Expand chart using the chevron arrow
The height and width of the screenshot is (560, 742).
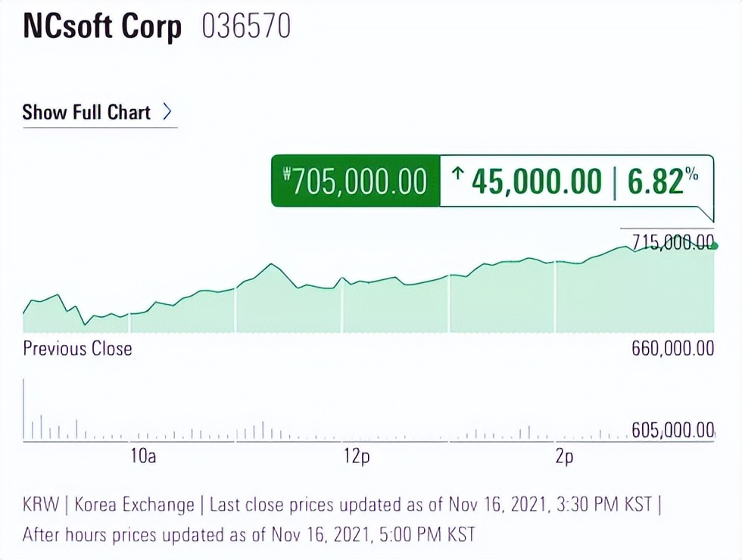tap(167, 113)
